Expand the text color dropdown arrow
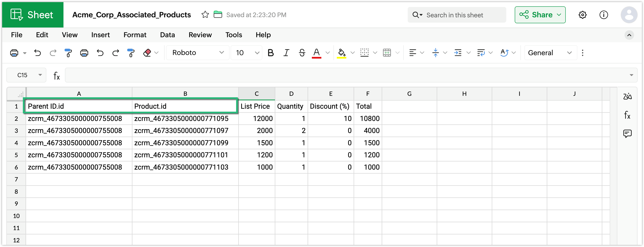644x247 pixels. click(328, 53)
